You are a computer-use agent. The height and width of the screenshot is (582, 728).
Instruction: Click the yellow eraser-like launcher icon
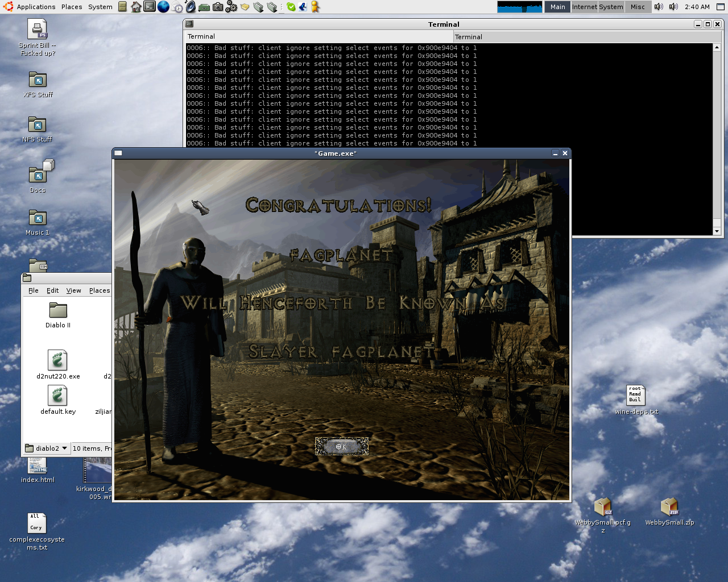coord(245,7)
